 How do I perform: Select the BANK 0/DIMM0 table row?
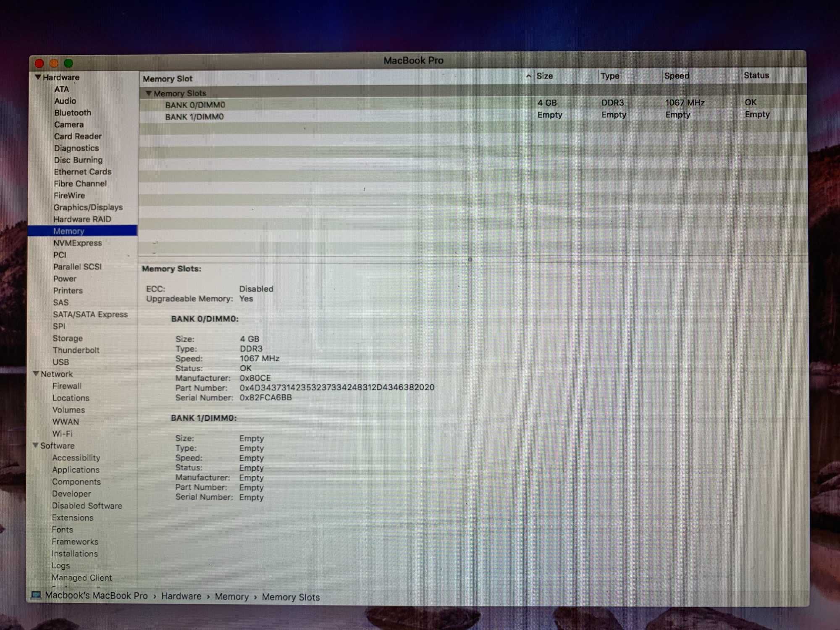[x=472, y=104]
